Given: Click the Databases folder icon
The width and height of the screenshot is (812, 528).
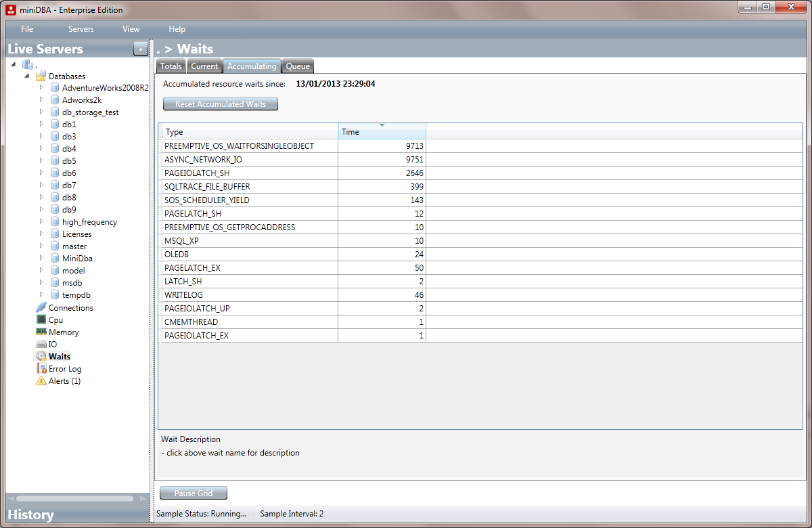Looking at the screenshot, I should coord(41,76).
